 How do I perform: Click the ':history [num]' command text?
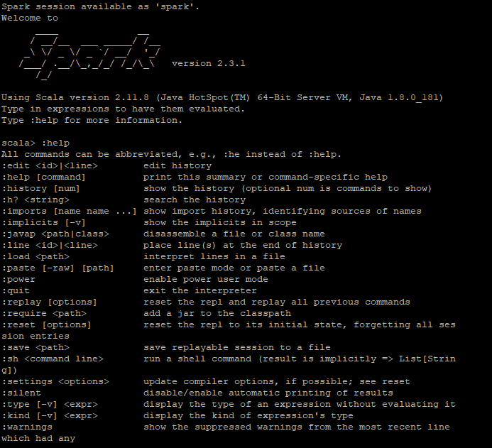point(40,189)
